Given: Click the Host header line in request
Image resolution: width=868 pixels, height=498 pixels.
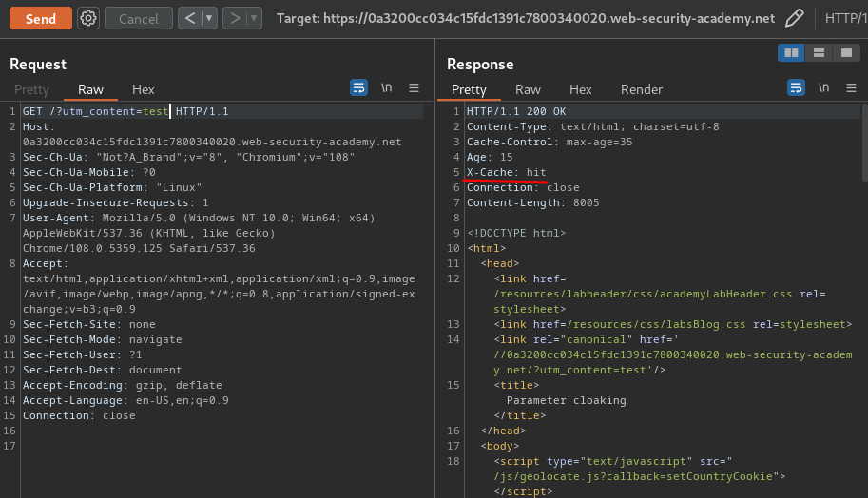Looking at the screenshot, I should [x=212, y=134].
